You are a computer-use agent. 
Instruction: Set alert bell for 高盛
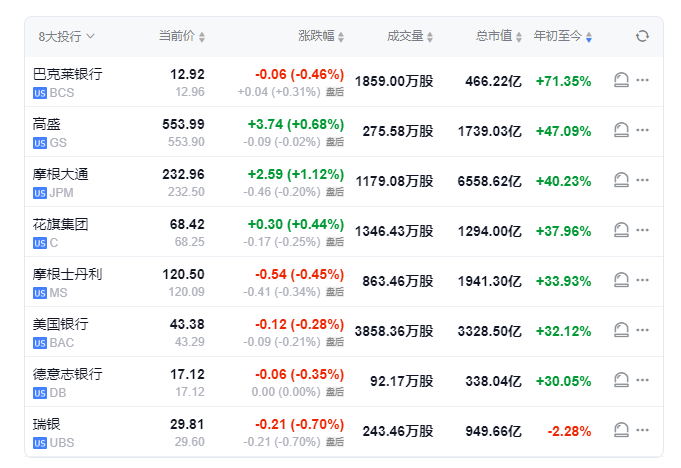pos(621,130)
